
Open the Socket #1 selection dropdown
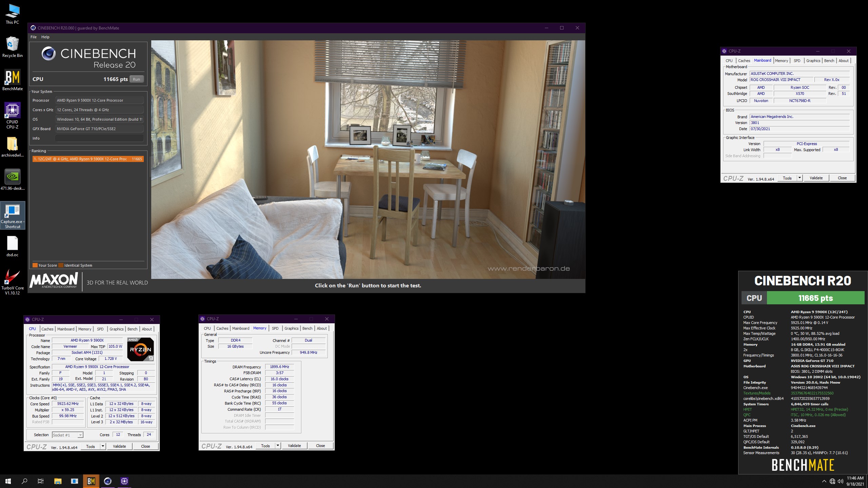pyautogui.click(x=67, y=435)
